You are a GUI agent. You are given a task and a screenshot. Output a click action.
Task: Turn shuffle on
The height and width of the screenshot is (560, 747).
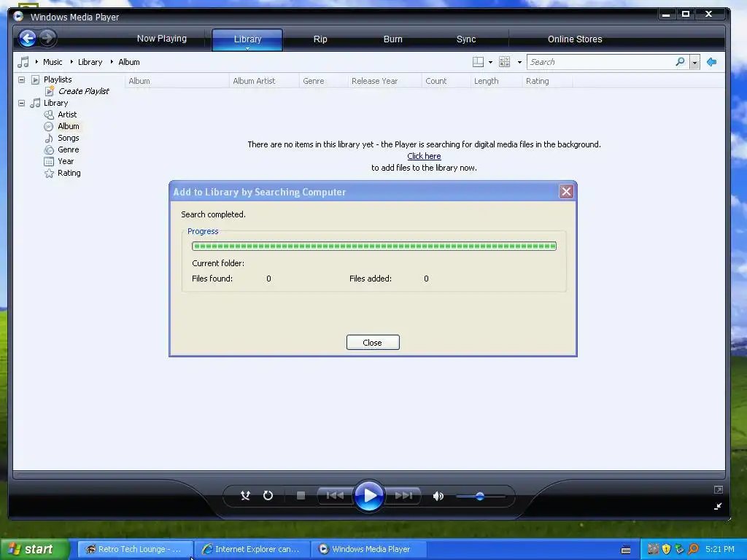tap(245, 496)
